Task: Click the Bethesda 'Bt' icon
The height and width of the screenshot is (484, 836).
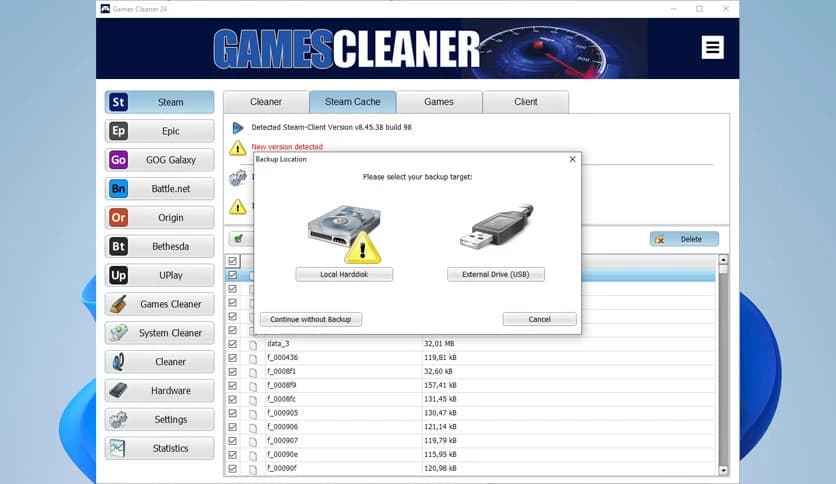Action: coord(118,246)
